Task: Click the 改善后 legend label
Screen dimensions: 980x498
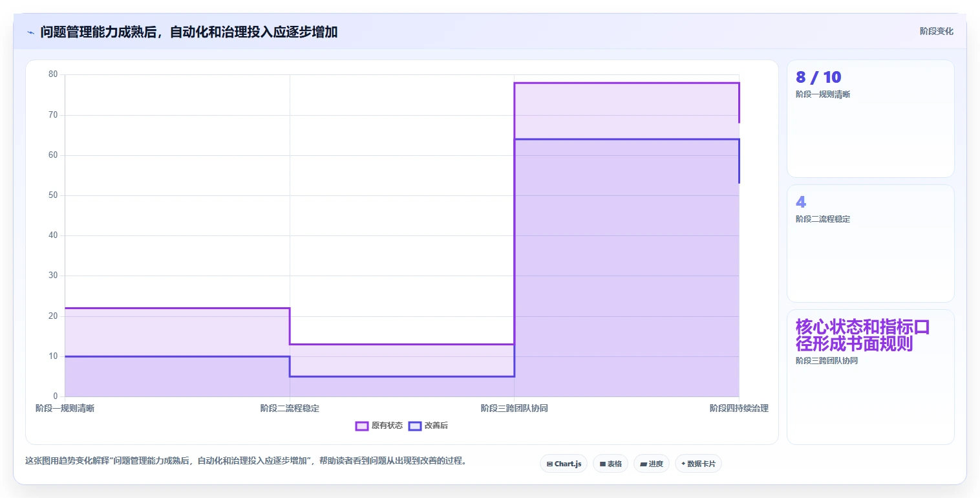Action: pyautogui.click(x=436, y=426)
